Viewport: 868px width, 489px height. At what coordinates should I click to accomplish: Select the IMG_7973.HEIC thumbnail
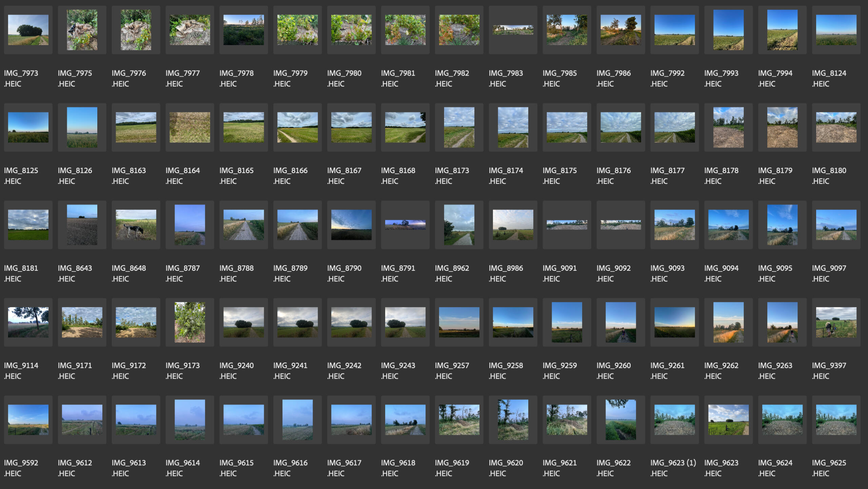(28, 30)
